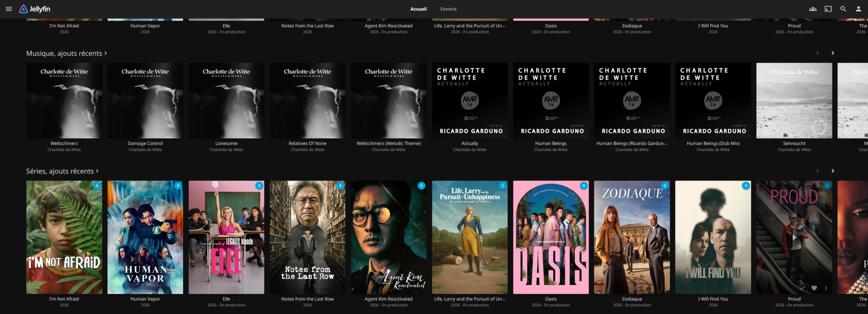Open the user profile icon

[858, 9]
